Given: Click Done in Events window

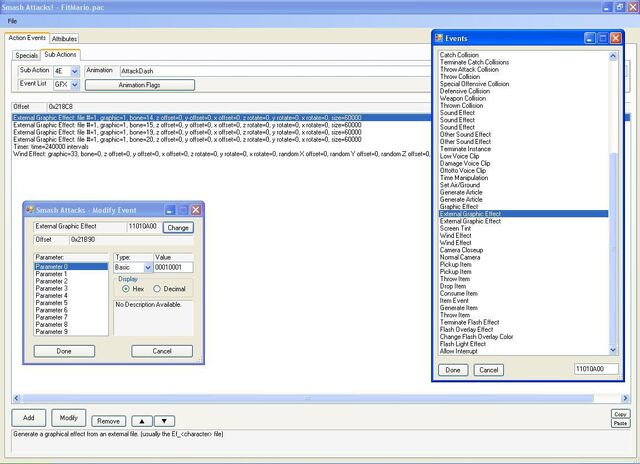Looking at the screenshot, I should [453, 370].
